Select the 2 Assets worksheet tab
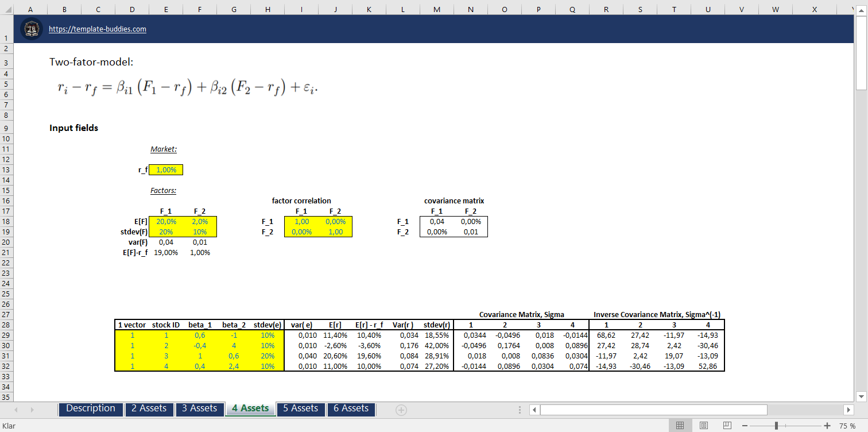Screen dimensions: 868x432 pos(149,409)
